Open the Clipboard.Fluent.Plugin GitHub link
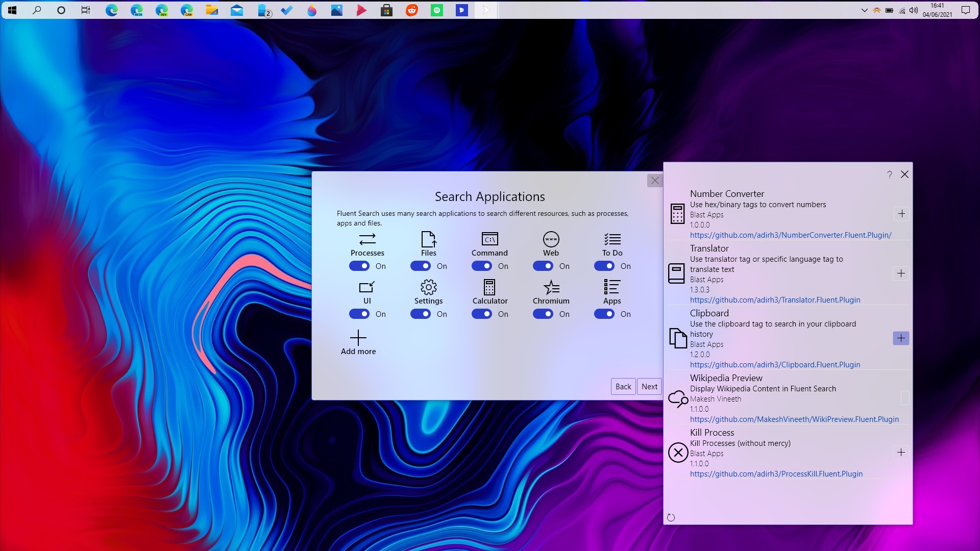The width and height of the screenshot is (980, 551). click(x=775, y=365)
